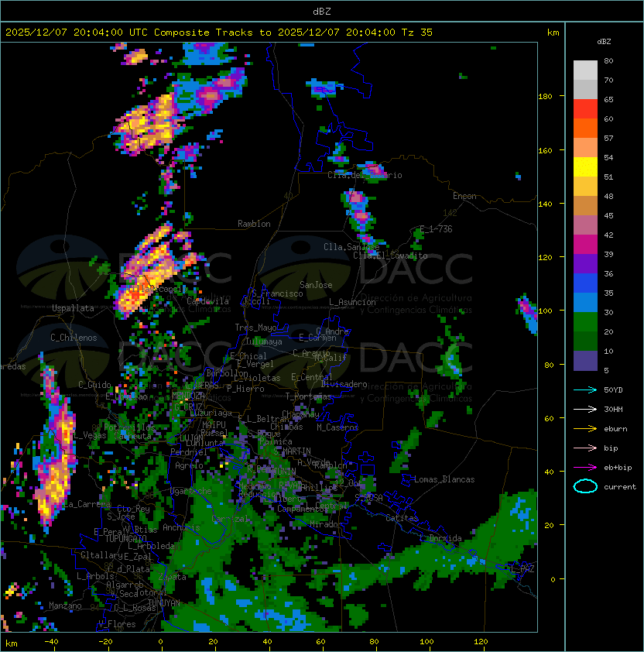Select the magenta swatch in dBZ scale
Screen dimensions: 644x652
point(585,244)
